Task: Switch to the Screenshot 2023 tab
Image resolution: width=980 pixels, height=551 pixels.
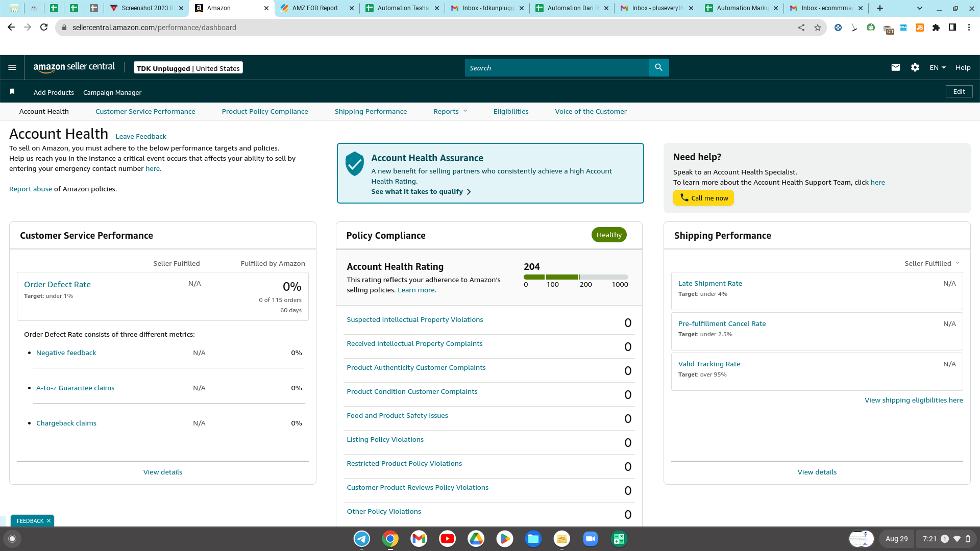Action: click(x=147, y=8)
